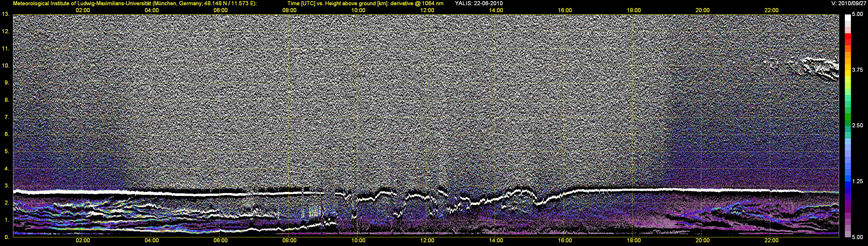Click the 08:00 label on the lower time axis

click(289, 241)
